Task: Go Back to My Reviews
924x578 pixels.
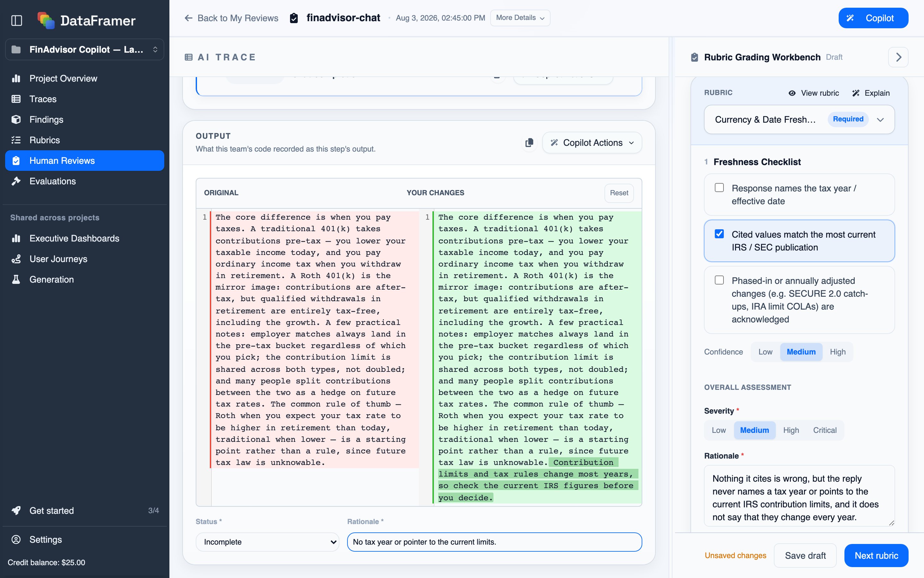Action: 231,18
